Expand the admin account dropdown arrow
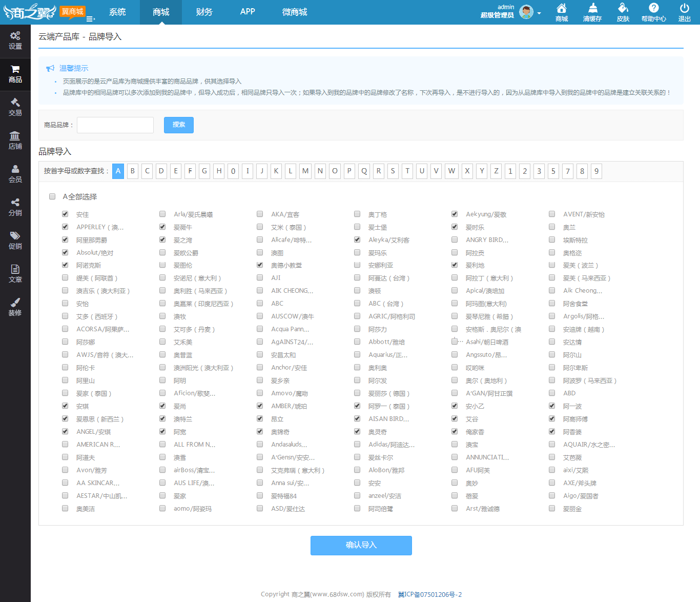This screenshot has height=602, width=700. coord(539,13)
